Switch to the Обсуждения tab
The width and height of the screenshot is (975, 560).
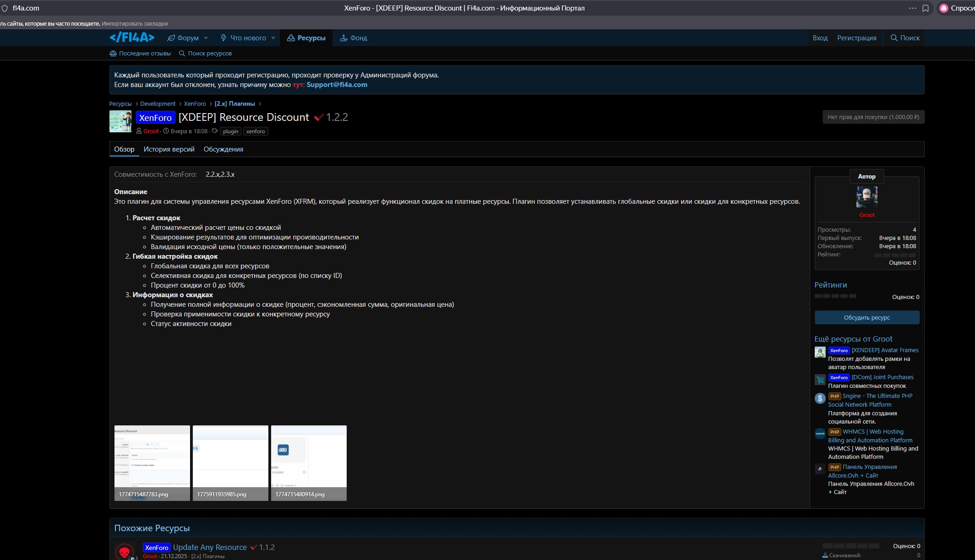coord(223,149)
